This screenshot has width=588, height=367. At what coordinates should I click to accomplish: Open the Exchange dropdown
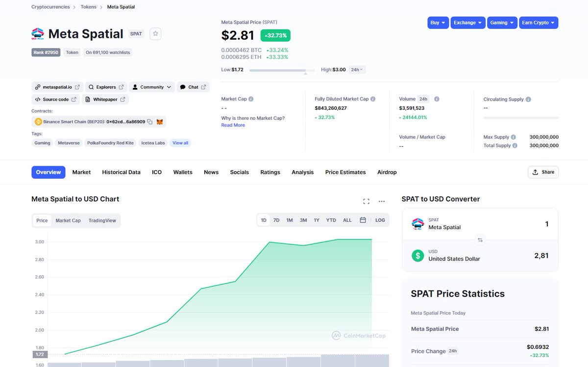click(468, 23)
